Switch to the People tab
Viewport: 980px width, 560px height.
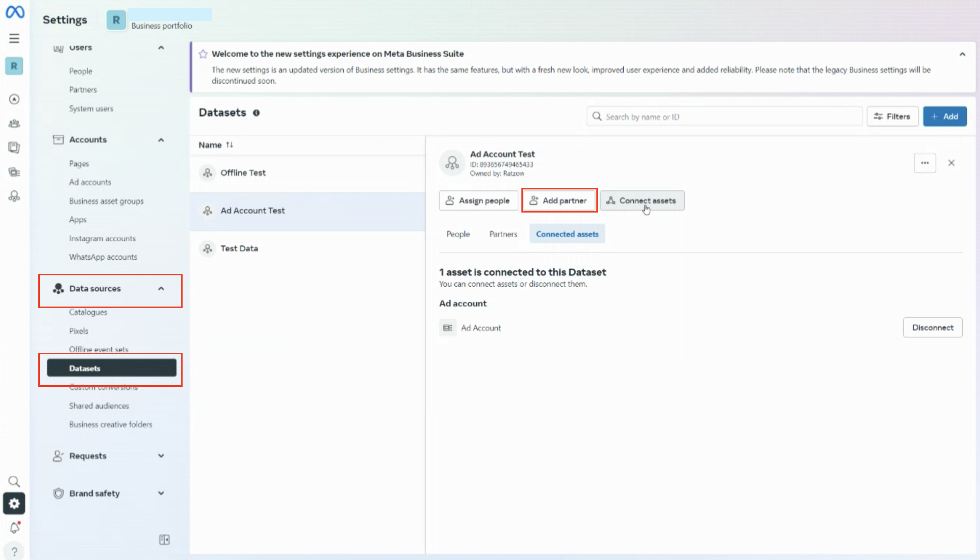[458, 234]
